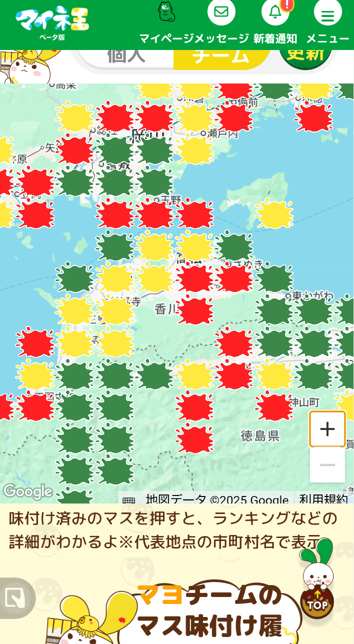Select yellow splat on Shodoshima island

pos(273,214)
